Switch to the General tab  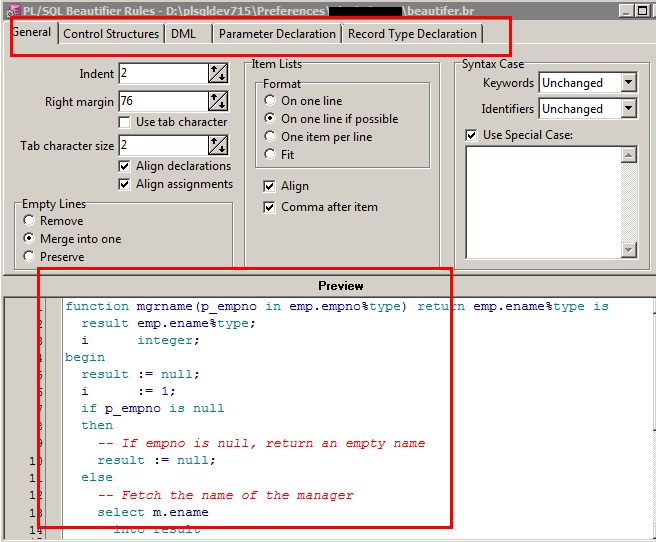tap(31, 33)
